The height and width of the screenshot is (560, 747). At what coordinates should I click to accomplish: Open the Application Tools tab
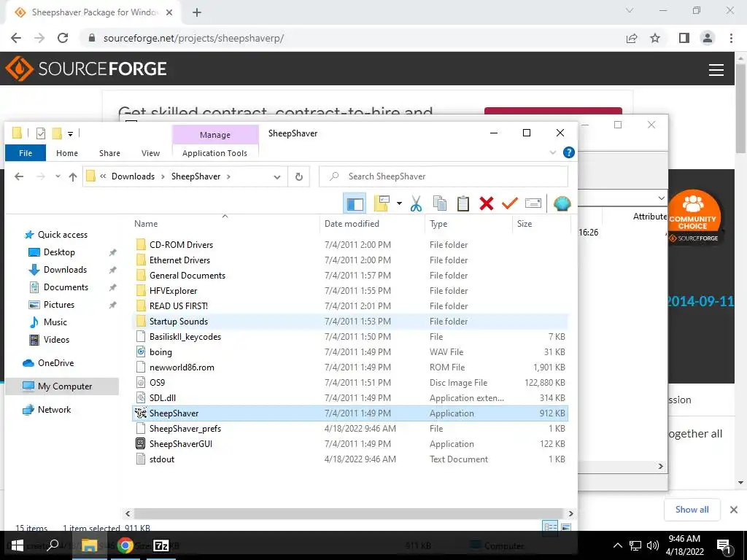coord(214,153)
